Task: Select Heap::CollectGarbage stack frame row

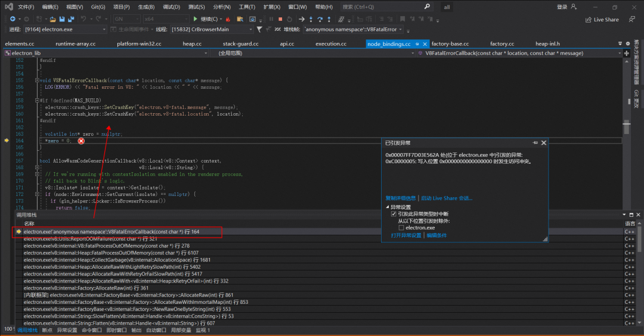Action: click(320, 260)
